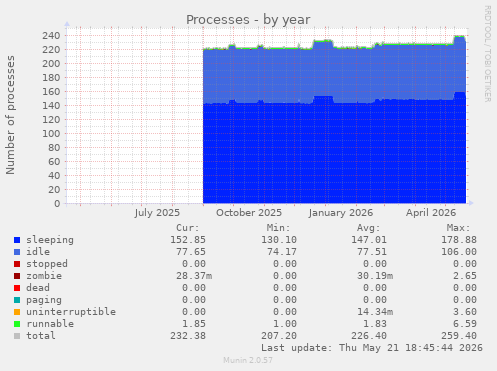
Task: Click the runnable legend color swatch
Action: coord(17,324)
